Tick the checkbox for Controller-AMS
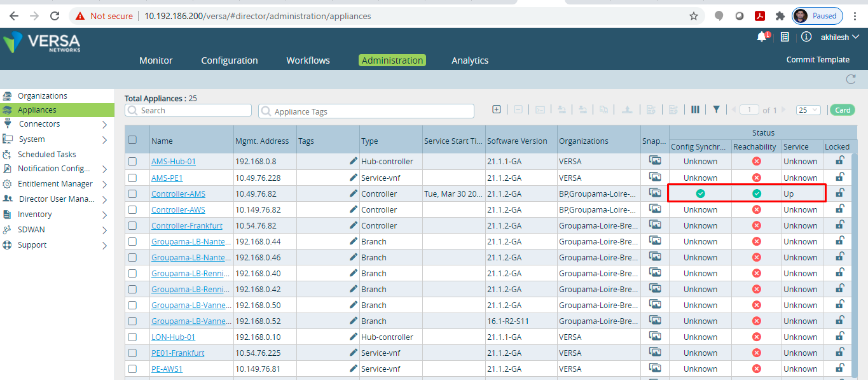 pyautogui.click(x=132, y=194)
